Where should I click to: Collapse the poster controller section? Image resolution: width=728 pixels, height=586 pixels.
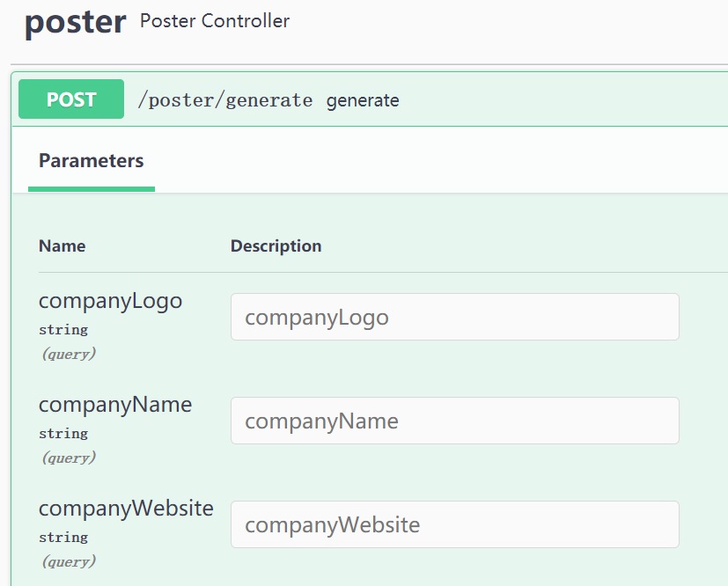point(76,23)
